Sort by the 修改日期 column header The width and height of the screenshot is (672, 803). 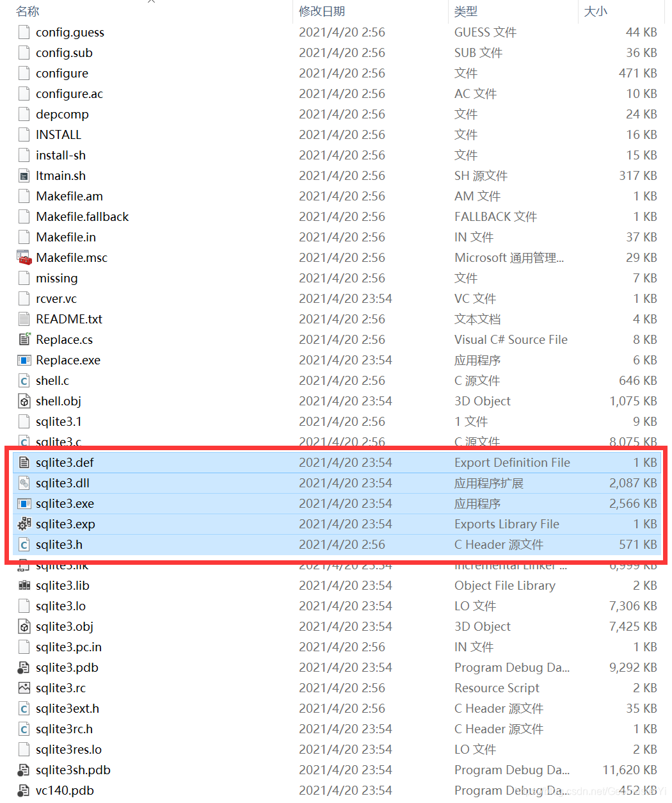click(322, 12)
